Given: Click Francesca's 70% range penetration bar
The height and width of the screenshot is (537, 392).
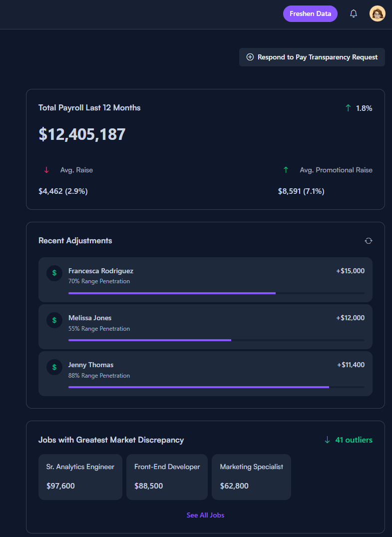Looking at the screenshot, I should pyautogui.click(x=172, y=293).
